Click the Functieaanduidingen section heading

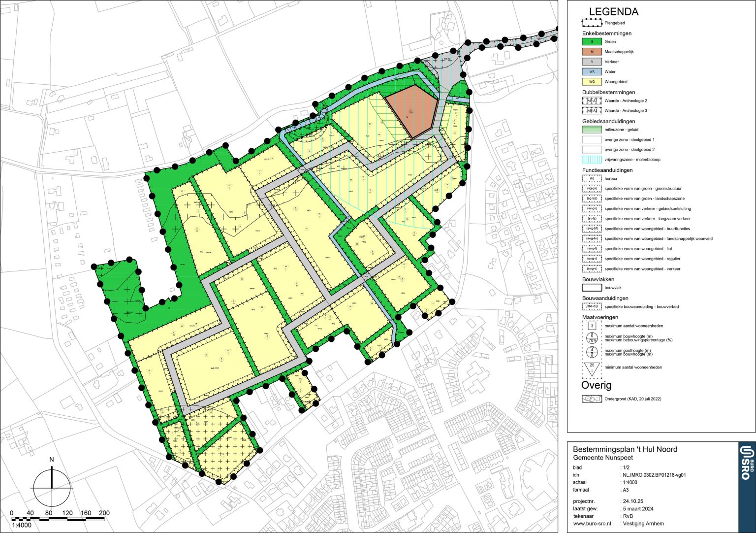tap(607, 170)
